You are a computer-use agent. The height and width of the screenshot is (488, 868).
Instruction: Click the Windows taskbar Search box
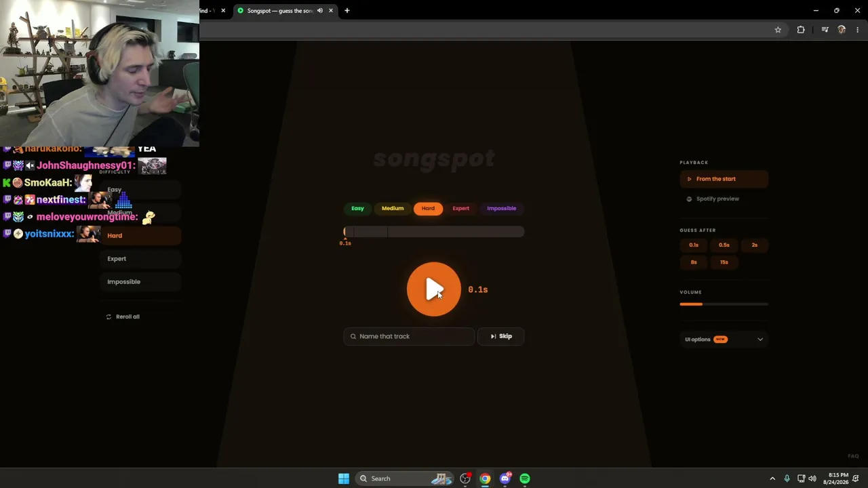pos(405,479)
